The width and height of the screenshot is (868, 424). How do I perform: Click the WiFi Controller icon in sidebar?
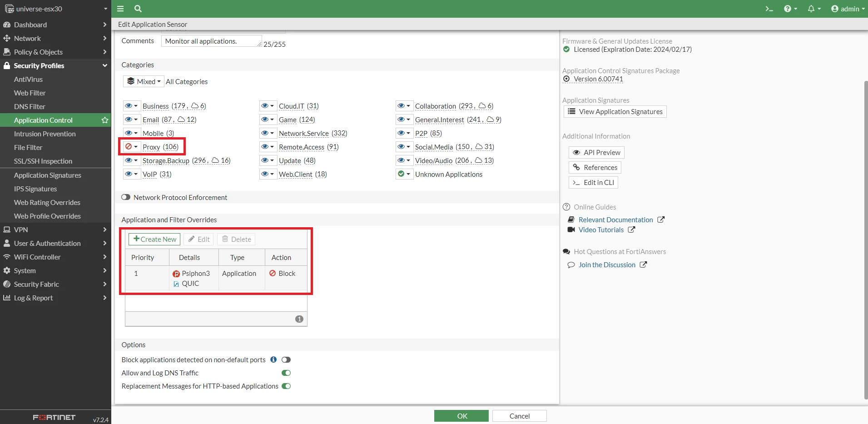7,257
